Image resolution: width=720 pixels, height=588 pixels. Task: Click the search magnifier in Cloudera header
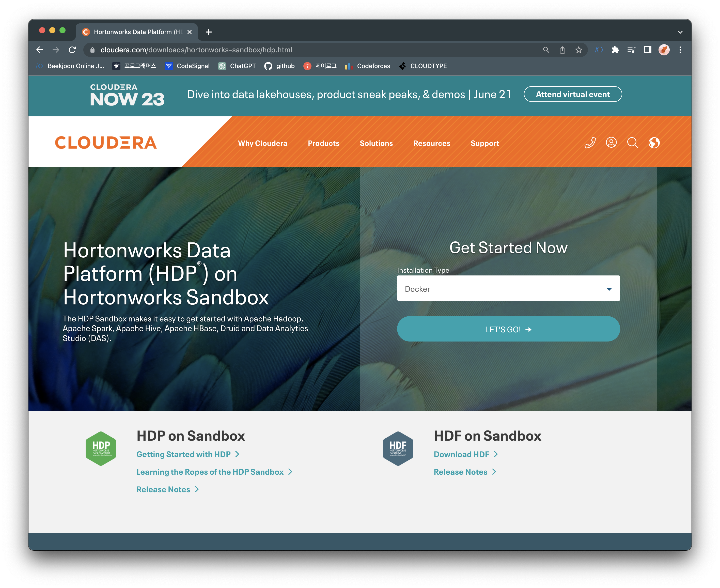coord(633,143)
